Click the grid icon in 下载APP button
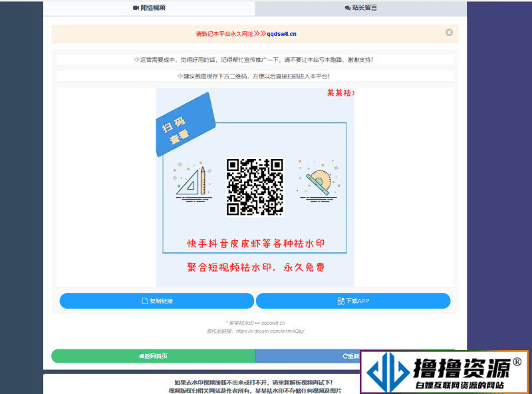The height and width of the screenshot is (394, 532). (x=341, y=301)
